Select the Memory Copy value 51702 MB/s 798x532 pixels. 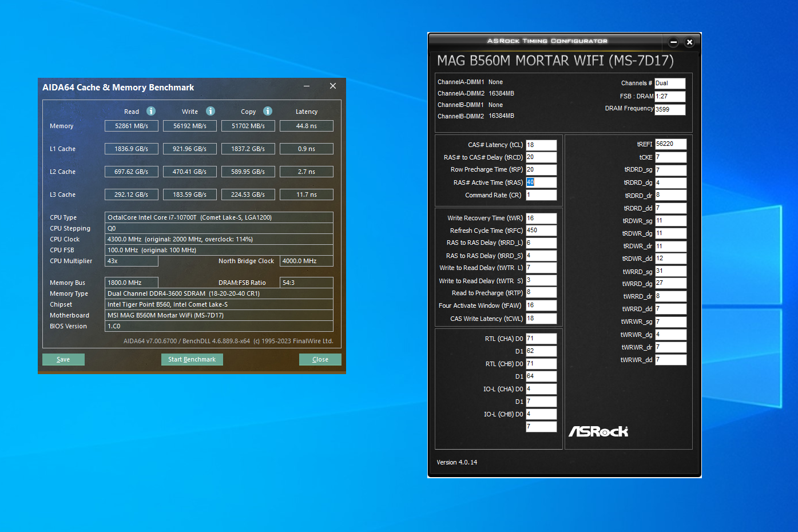click(248, 126)
